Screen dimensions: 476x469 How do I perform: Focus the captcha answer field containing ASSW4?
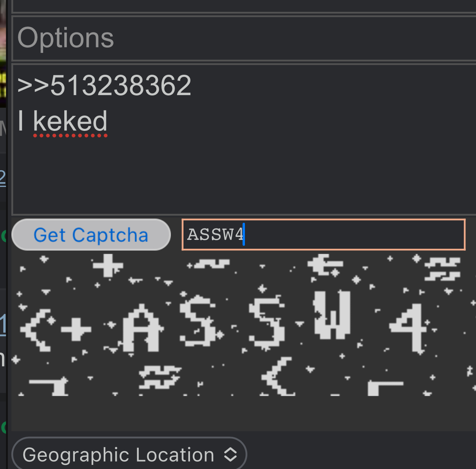point(323,234)
